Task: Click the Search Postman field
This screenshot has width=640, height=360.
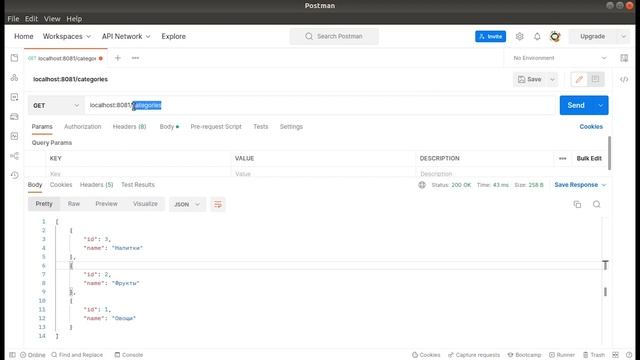Action: [x=334, y=36]
